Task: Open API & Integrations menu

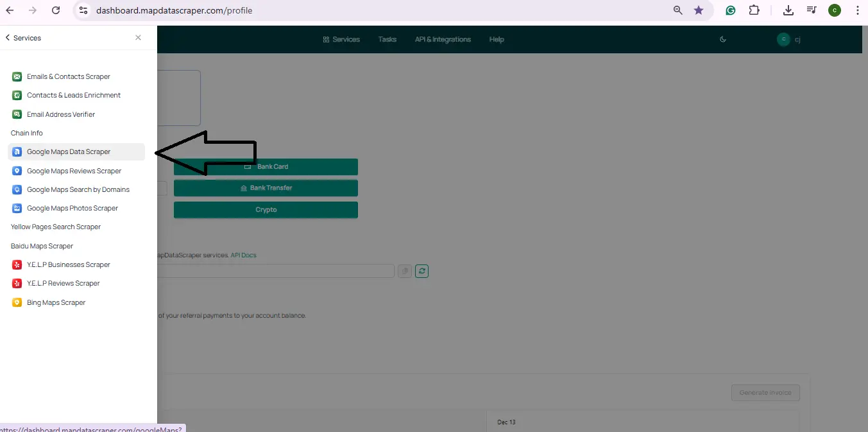Action: 443,39
